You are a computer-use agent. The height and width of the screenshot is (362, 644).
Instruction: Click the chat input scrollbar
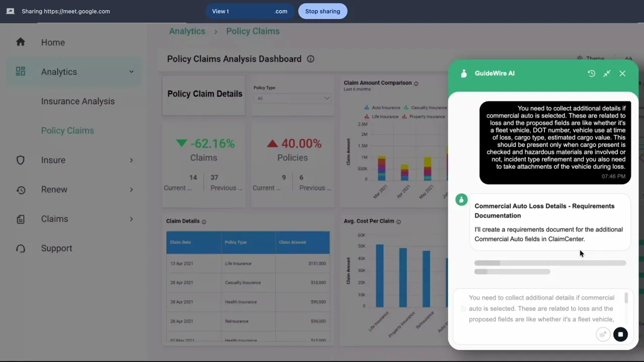tap(626, 298)
